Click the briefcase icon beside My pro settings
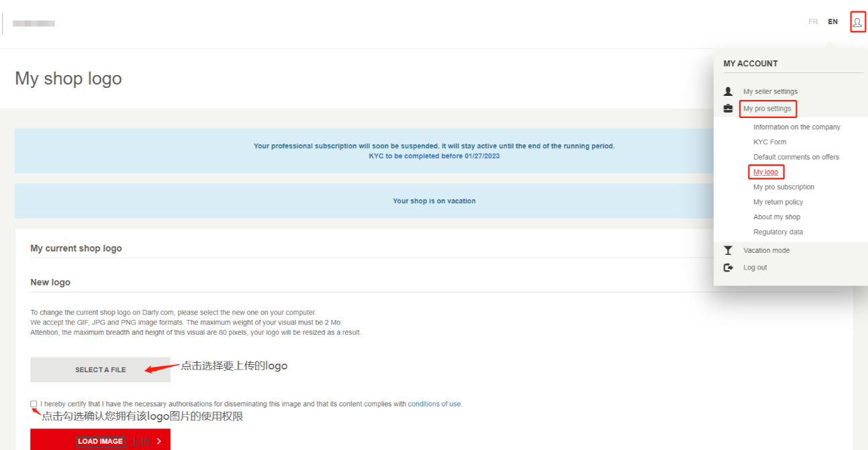 pyautogui.click(x=728, y=109)
